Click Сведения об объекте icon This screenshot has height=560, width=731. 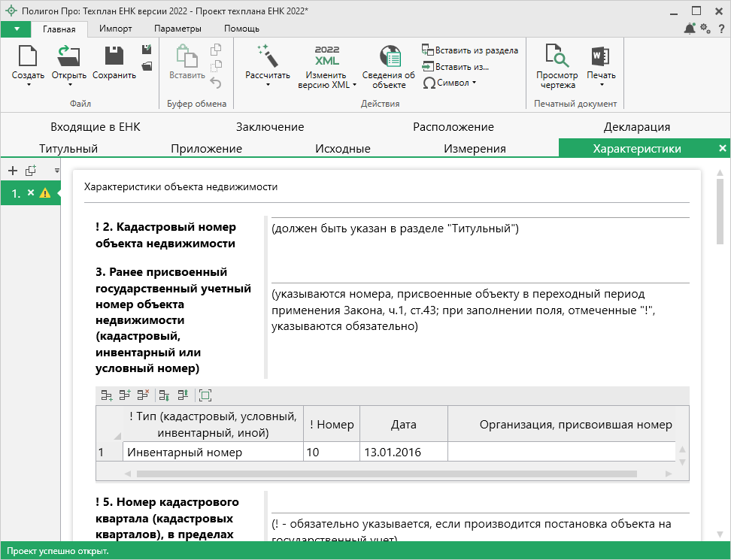tap(389, 57)
